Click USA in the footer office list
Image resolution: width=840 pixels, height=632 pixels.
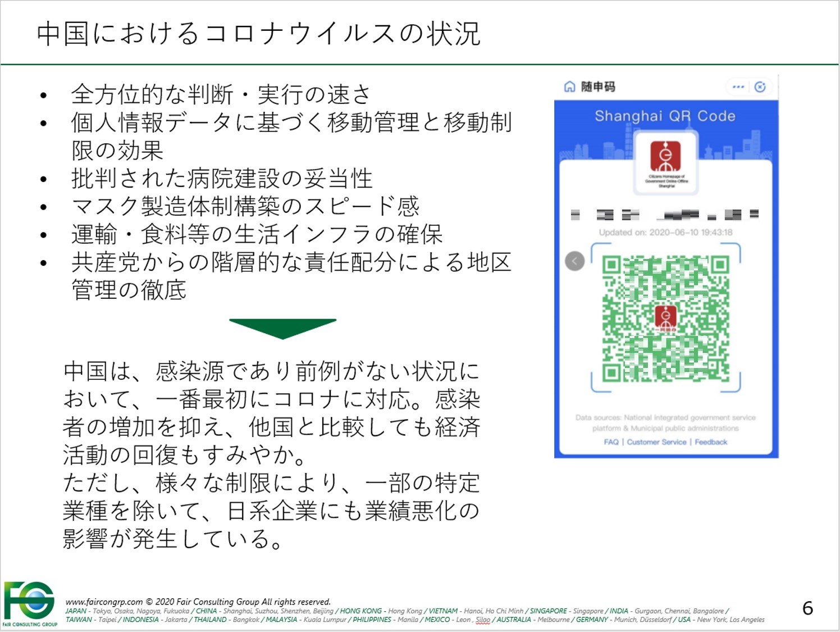point(684,620)
